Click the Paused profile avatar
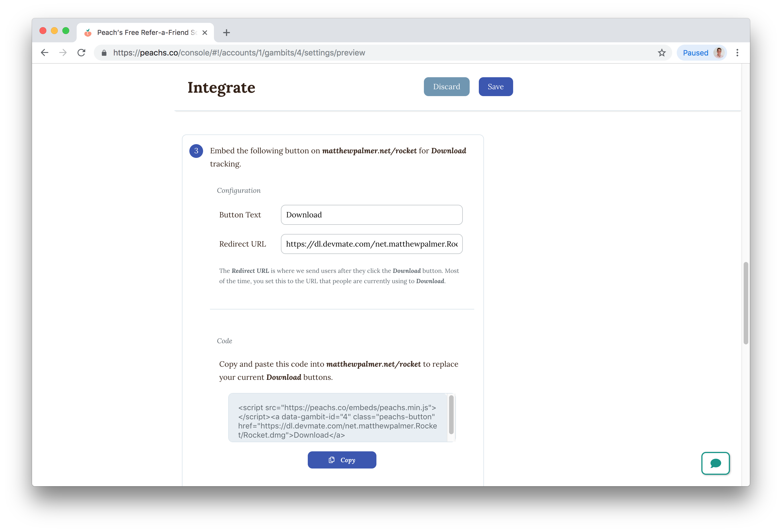 tap(719, 53)
